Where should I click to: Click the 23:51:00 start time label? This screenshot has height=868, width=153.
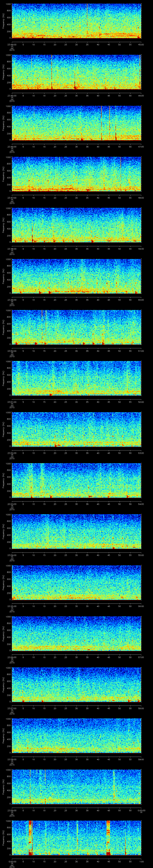(12, 402)
